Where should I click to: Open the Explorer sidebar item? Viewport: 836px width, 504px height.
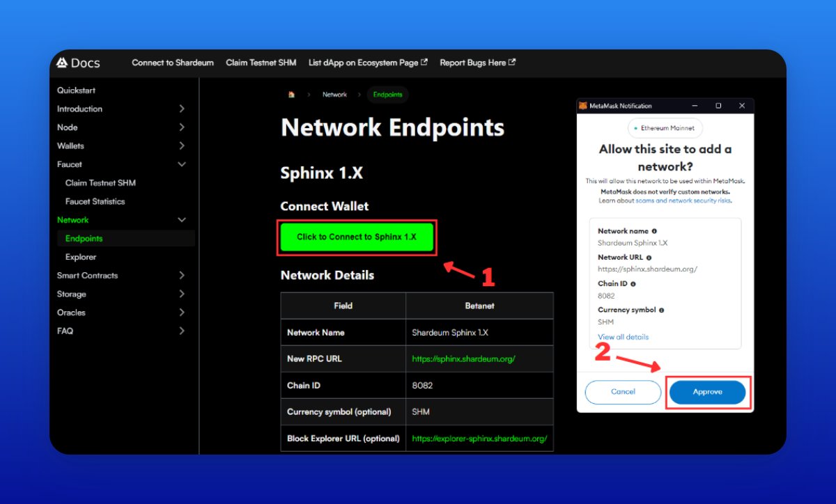[81, 257]
